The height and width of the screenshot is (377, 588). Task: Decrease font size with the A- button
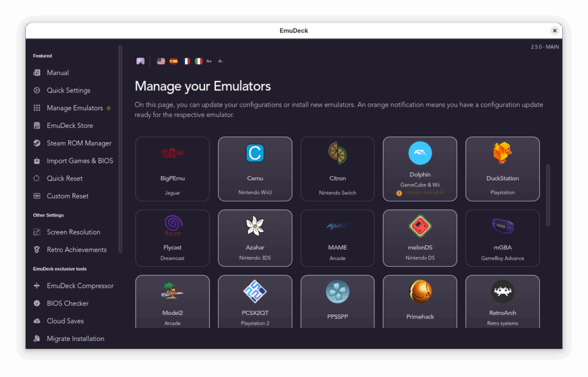click(x=220, y=61)
